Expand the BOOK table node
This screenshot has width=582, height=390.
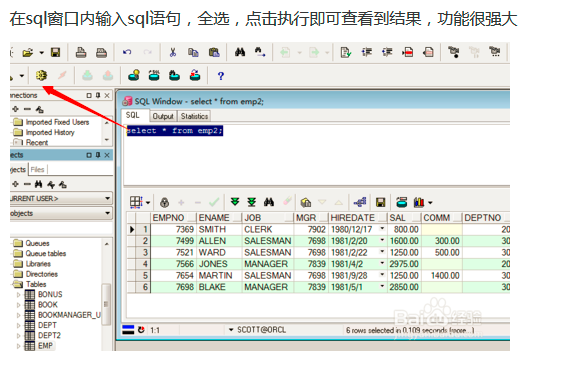19,305
